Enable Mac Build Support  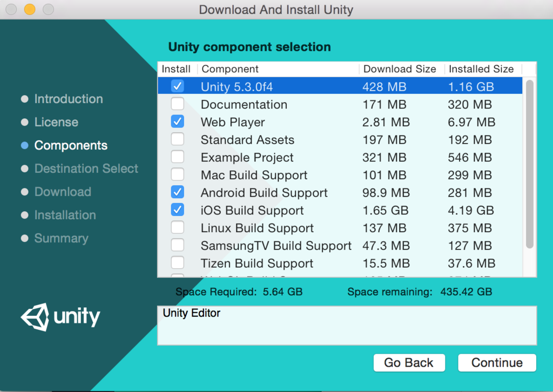coord(177,174)
